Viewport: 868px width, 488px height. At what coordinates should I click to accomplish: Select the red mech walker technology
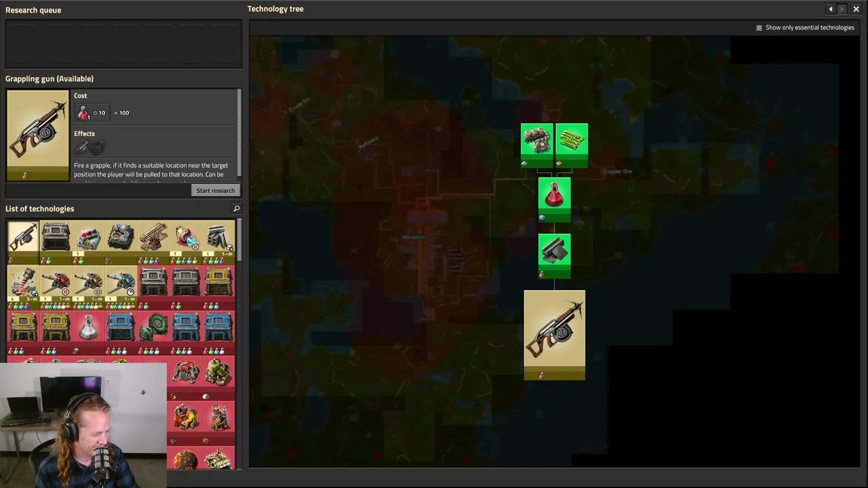pos(186,377)
